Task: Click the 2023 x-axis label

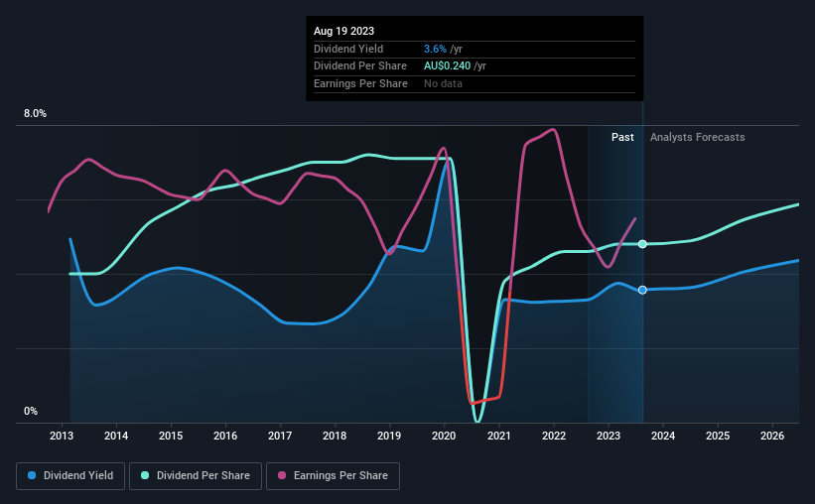Action: pyautogui.click(x=609, y=436)
